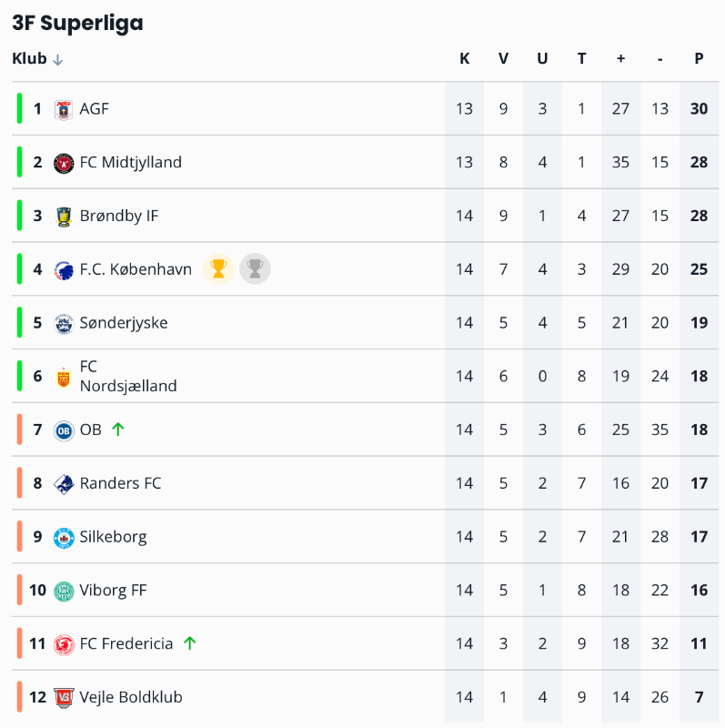Click the OB club logo

pos(63,430)
